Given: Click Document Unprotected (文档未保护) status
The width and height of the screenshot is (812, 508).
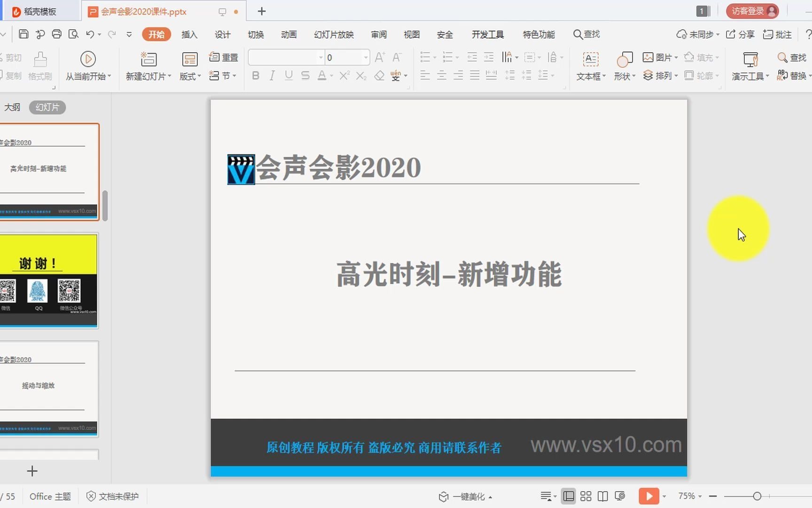Looking at the screenshot, I should 113,496.
